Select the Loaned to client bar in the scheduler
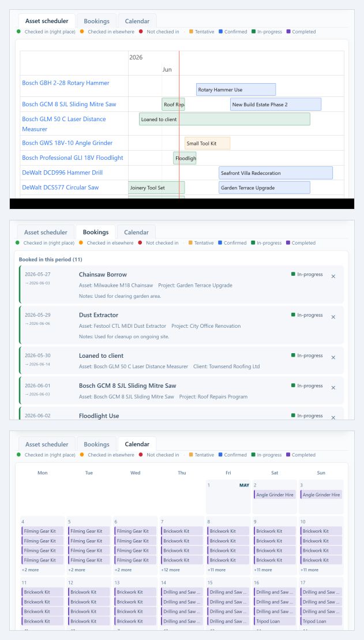The height and width of the screenshot is (640, 364). point(224,119)
